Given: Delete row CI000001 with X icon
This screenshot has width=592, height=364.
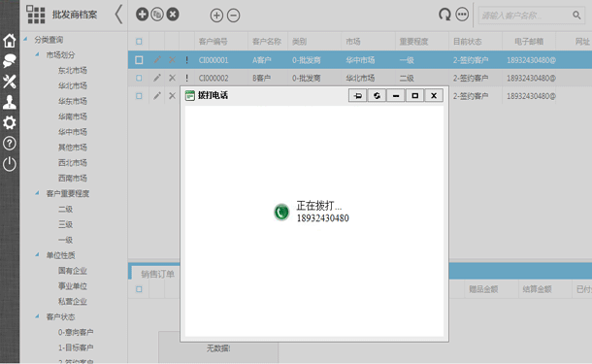Looking at the screenshot, I should [172, 59].
